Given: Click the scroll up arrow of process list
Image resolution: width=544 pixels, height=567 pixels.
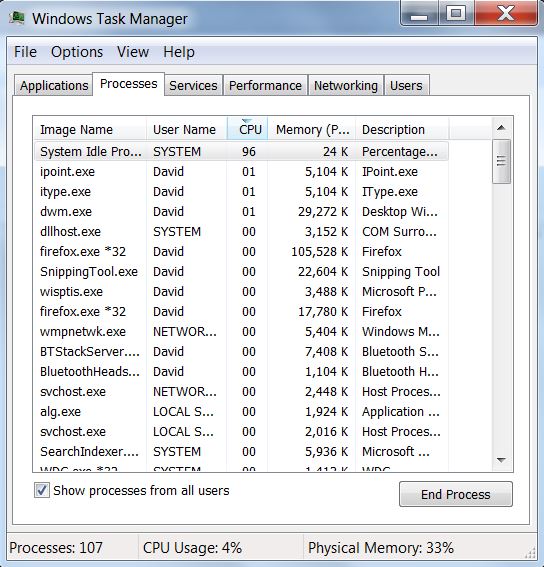Looking at the screenshot, I should tap(501, 128).
